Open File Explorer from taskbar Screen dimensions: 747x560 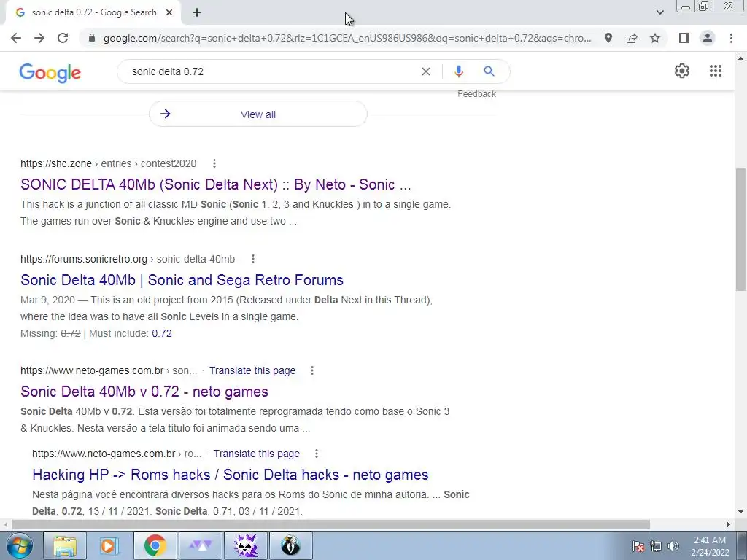[65, 545]
